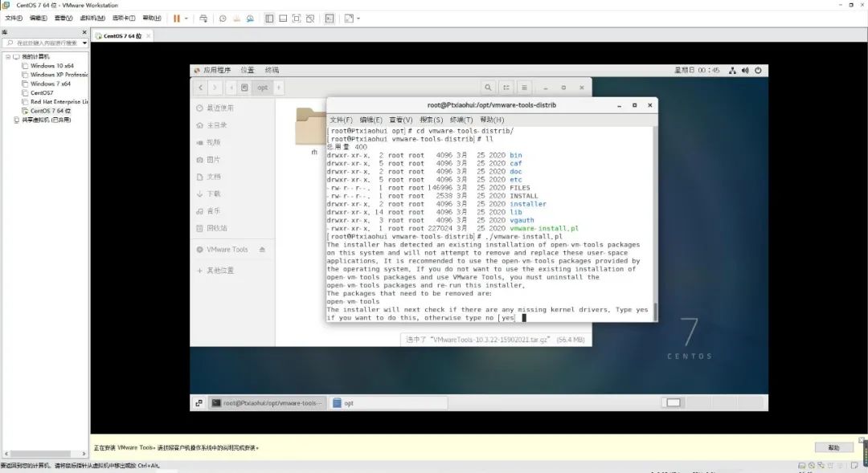The width and height of the screenshot is (868, 473).
Task: Click the terminal vertical scrollbar
Action: (x=656, y=312)
